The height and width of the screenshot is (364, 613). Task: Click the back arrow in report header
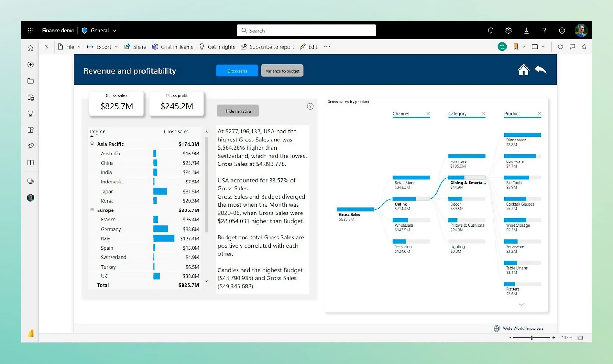[x=540, y=70]
